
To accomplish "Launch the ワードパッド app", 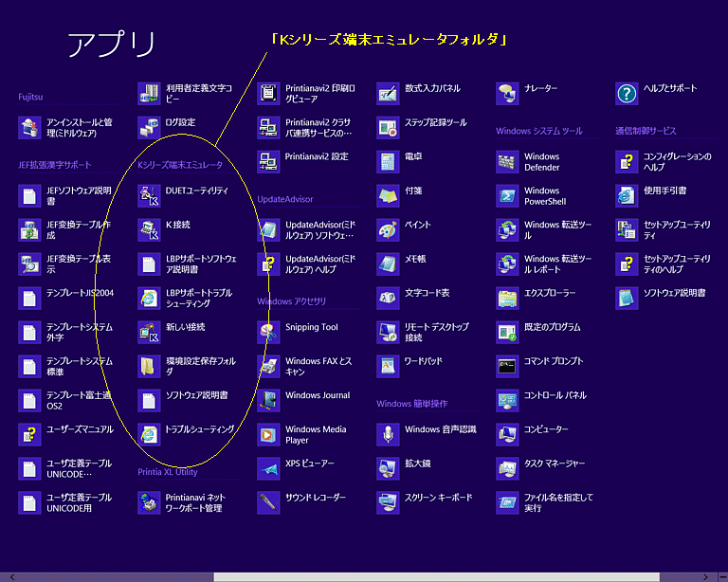I will 388,366.
